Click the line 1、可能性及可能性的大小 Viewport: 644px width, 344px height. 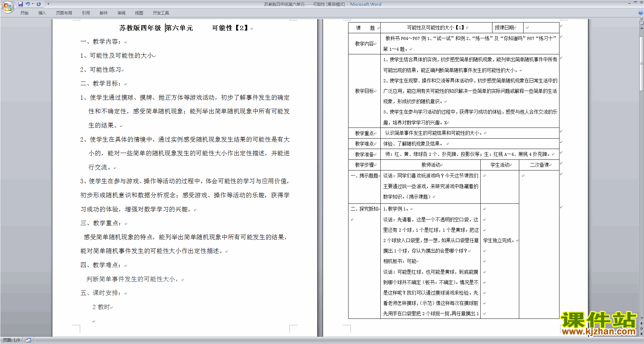point(117,56)
